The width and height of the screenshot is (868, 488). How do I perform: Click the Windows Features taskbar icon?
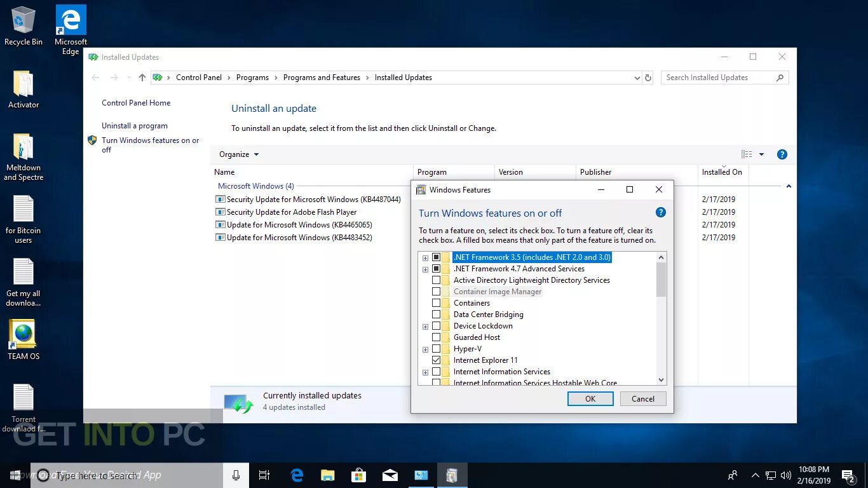pos(452,475)
